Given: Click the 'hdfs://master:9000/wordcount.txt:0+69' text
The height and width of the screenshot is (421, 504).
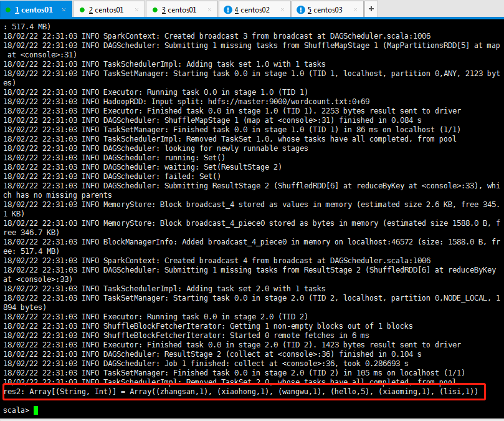Looking at the screenshot, I should point(288,102).
